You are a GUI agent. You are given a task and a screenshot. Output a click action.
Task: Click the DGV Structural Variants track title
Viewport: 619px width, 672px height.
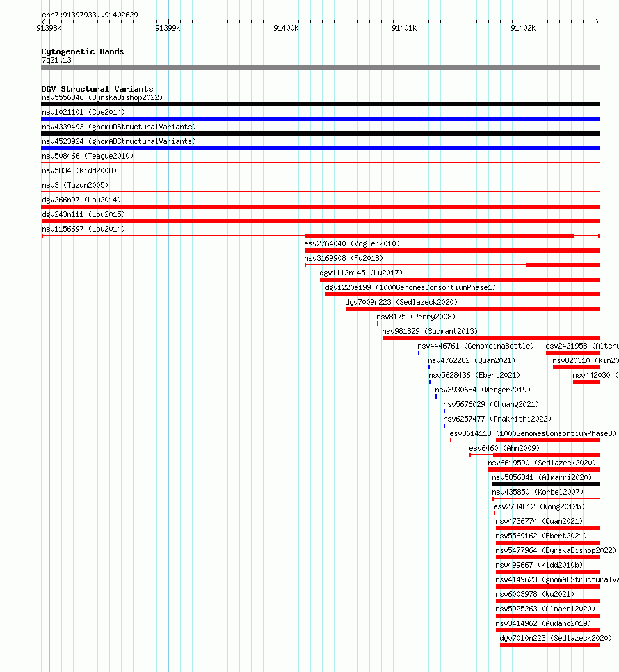pos(97,89)
